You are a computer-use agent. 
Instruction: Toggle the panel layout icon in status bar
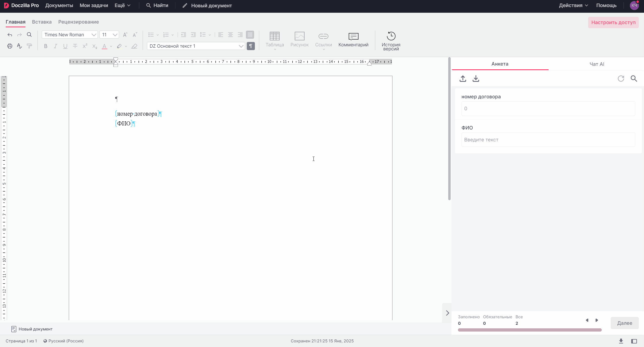click(634, 341)
